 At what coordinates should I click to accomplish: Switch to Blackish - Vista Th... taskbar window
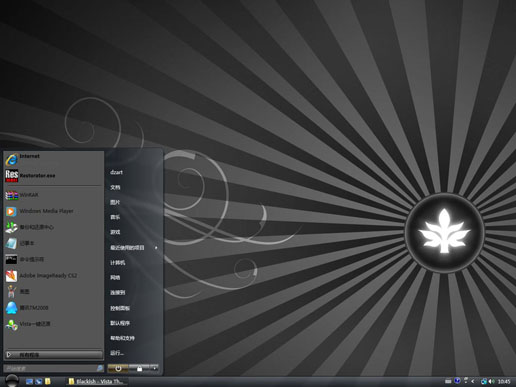tap(97, 381)
